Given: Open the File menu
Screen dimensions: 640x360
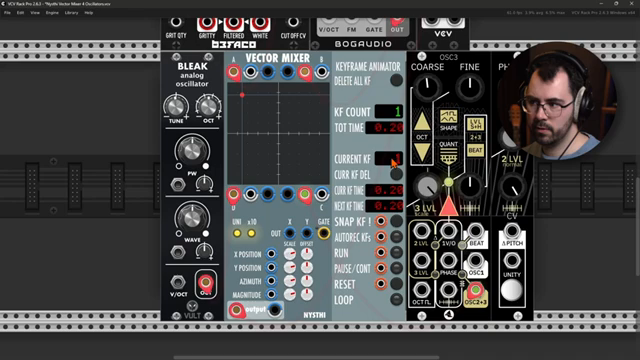Looking at the screenshot, I should tap(7, 13).
